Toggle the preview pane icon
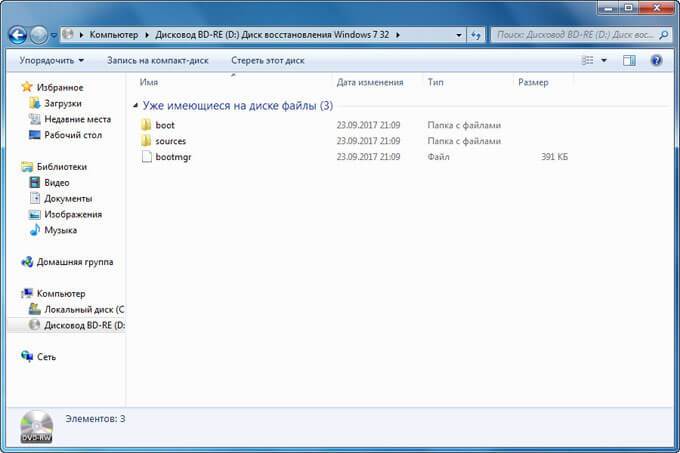The height and width of the screenshot is (453, 680). point(629,60)
